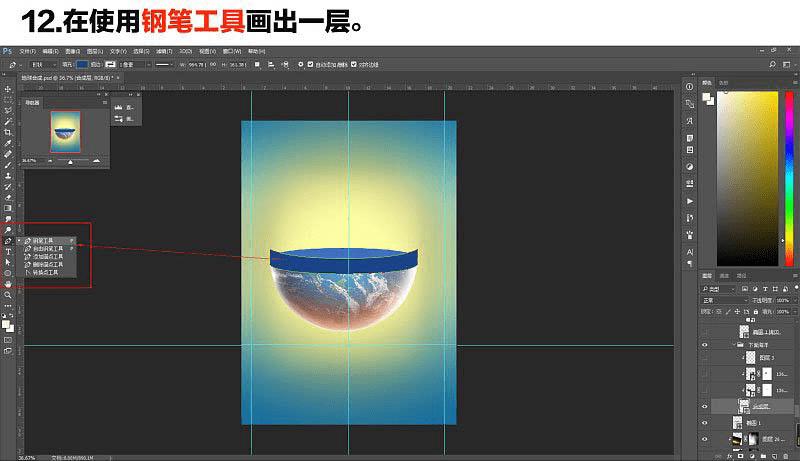Image resolution: width=800 pixels, height=461 pixels.
Task: Click the add layer style fx button
Action: pos(730,456)
